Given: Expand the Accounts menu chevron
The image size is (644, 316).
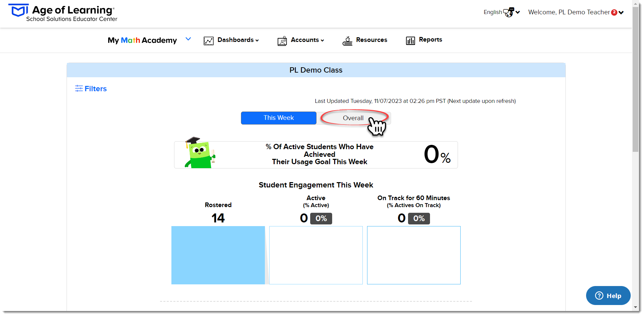Looking at the screenshot, I should pyautogui.click(x=322, y=40).
